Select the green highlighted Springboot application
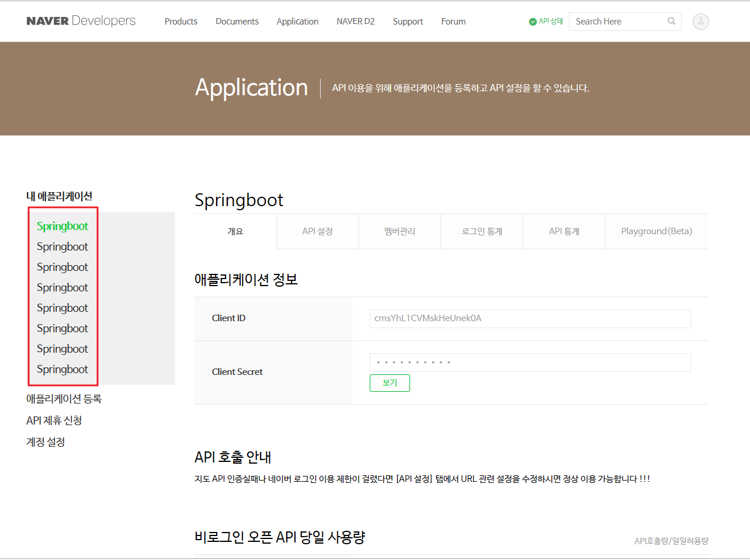Screen dimensions: 750x560 click(62, 226)
